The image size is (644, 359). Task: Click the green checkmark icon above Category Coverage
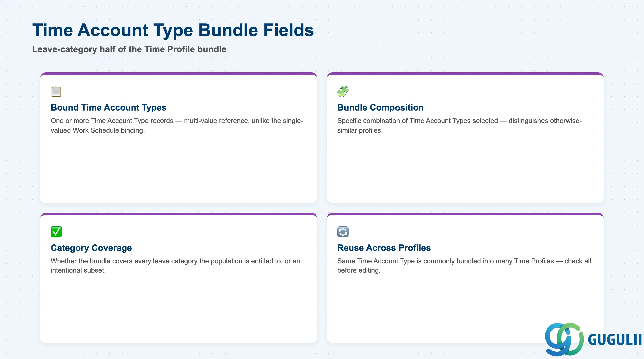56,232
